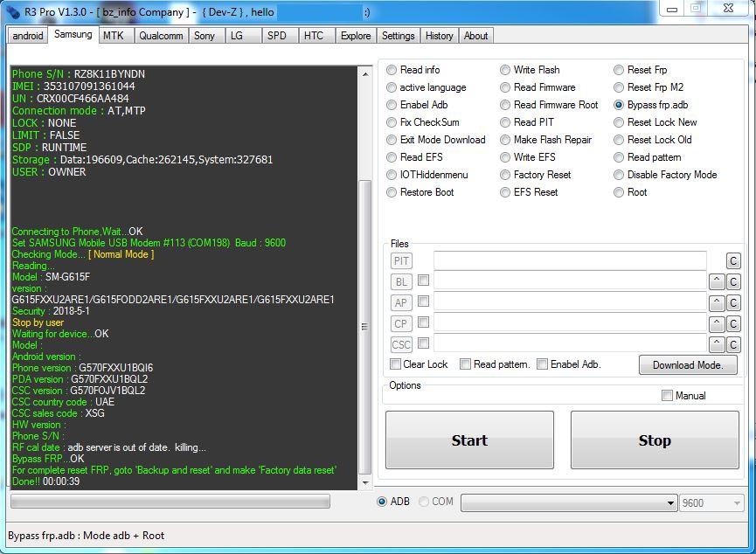Click the caret button in the CSC row
Image resolution: width=756 pixels, height=554 pixels.
(717, 345)
